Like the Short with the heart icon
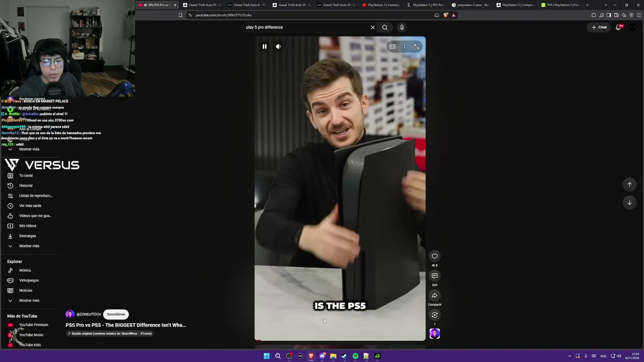 click(x=435, y=256)
